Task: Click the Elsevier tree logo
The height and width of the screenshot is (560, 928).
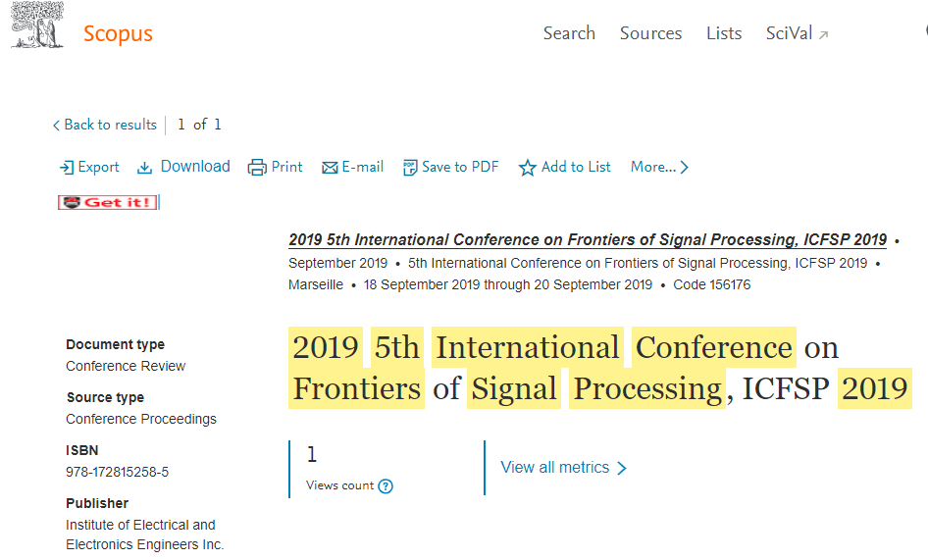Action: click(x=36, y=25)
